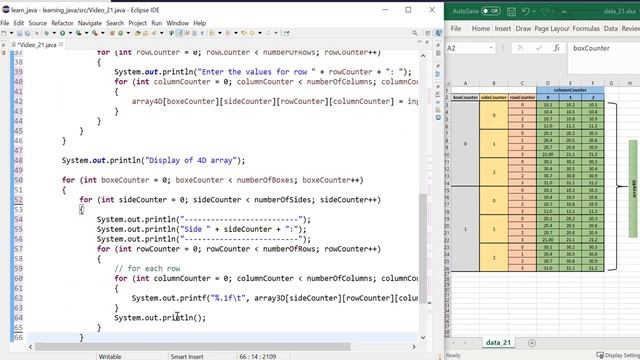The height and width of the screenshot is (360, 640).
Task: Open Eclipse Edit menu
Action: click(19, 23)
